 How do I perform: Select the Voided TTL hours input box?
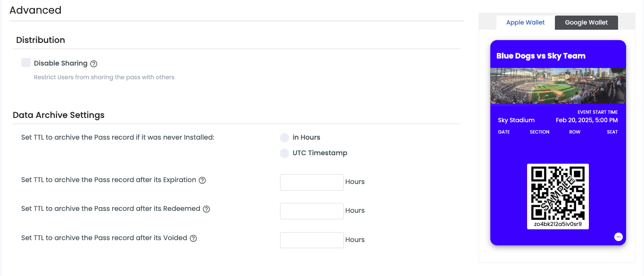point(312,240)
